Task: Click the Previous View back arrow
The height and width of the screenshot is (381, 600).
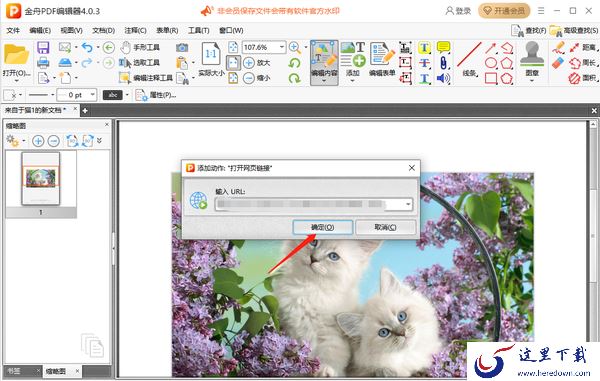Action: click(x=109, y=47)
